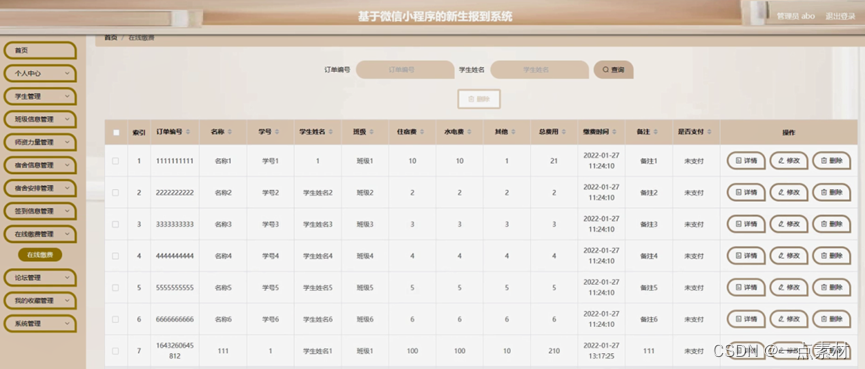
Task: Click 修改 for order 3333333333
Action: [789, 224]
